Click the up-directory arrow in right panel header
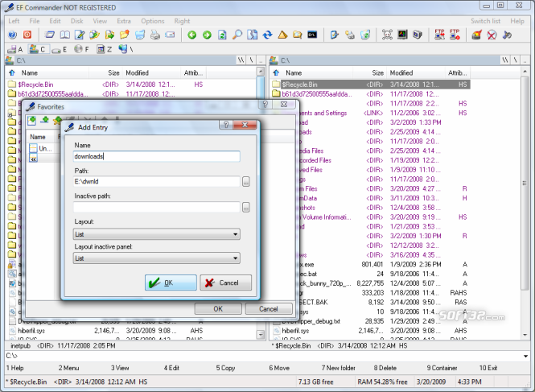 276,72
